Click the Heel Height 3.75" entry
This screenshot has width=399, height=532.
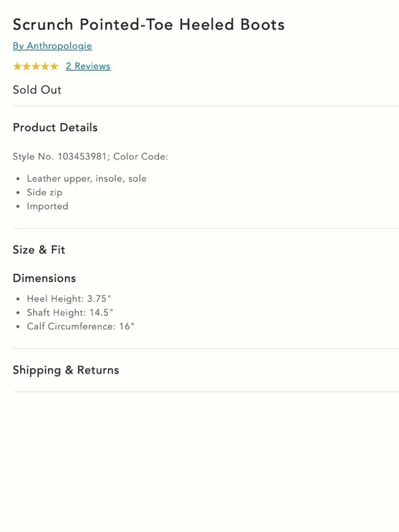69,299
